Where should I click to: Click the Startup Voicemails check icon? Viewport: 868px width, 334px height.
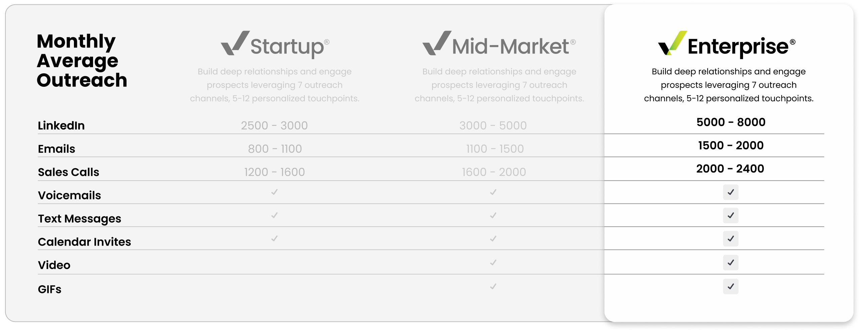coord(275,192)
